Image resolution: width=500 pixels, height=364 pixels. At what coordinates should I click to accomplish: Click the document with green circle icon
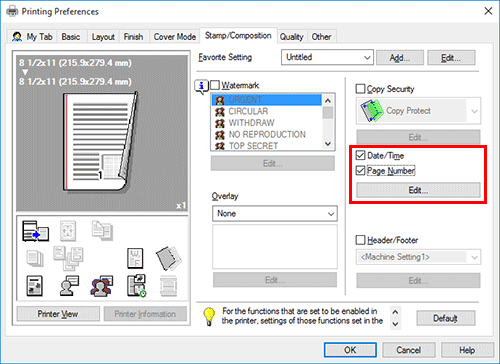[136, 286]
